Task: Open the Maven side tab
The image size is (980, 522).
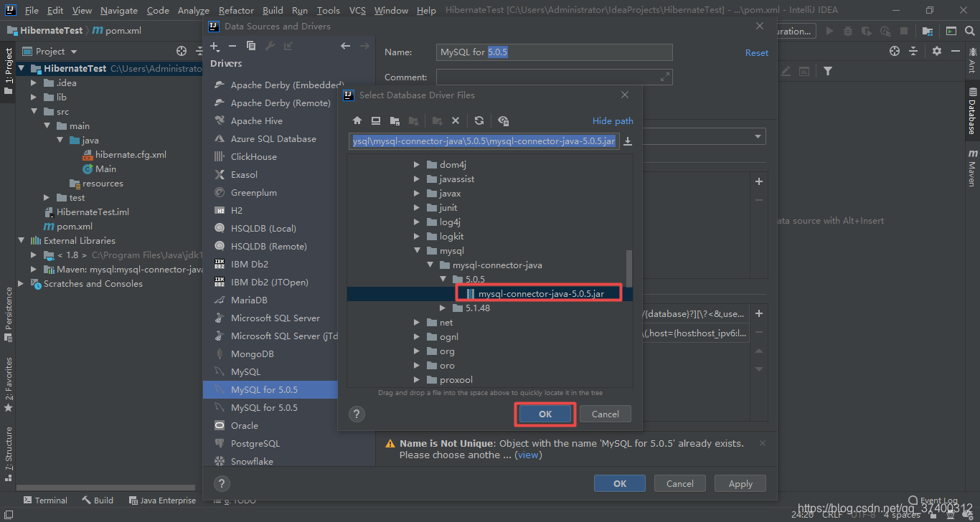Action: click(x=972, y=168)
